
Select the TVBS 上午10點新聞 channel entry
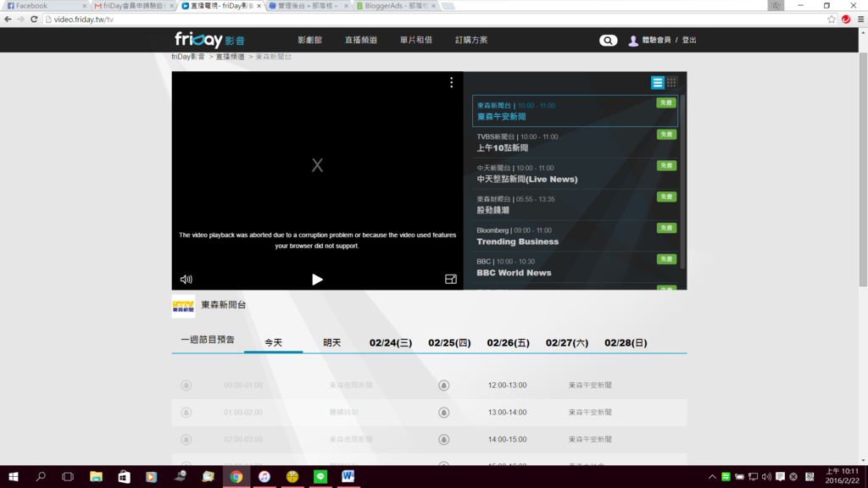tap(575, 142)
